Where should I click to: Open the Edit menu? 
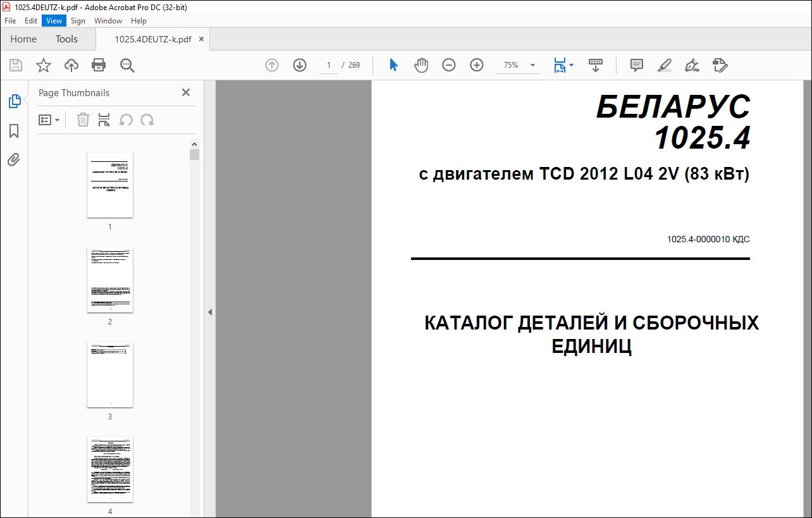31,21
